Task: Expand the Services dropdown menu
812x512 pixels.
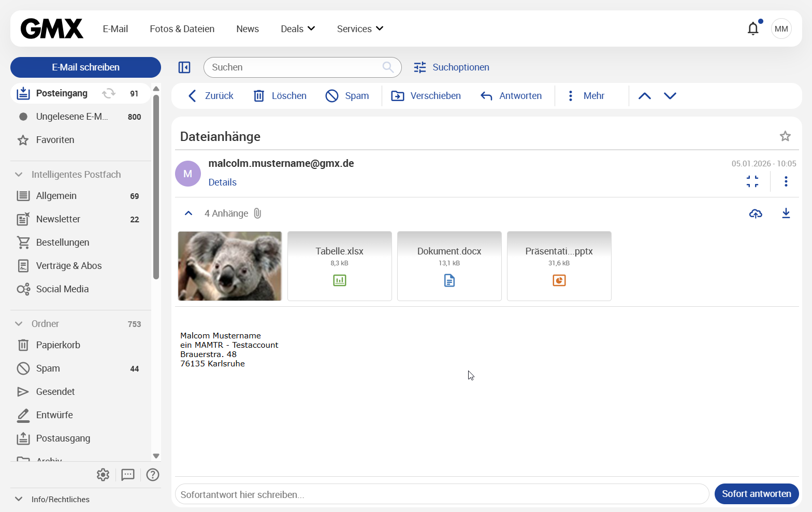Action: (x=360, y=29)
